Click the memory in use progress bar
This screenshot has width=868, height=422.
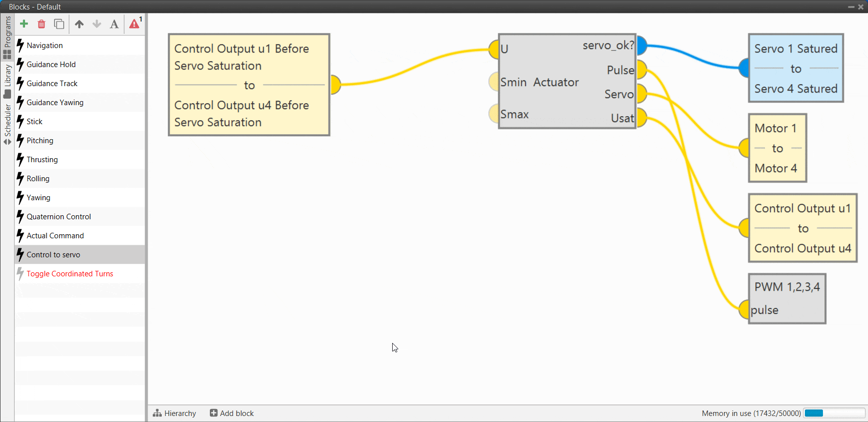[x=834, y=413]
